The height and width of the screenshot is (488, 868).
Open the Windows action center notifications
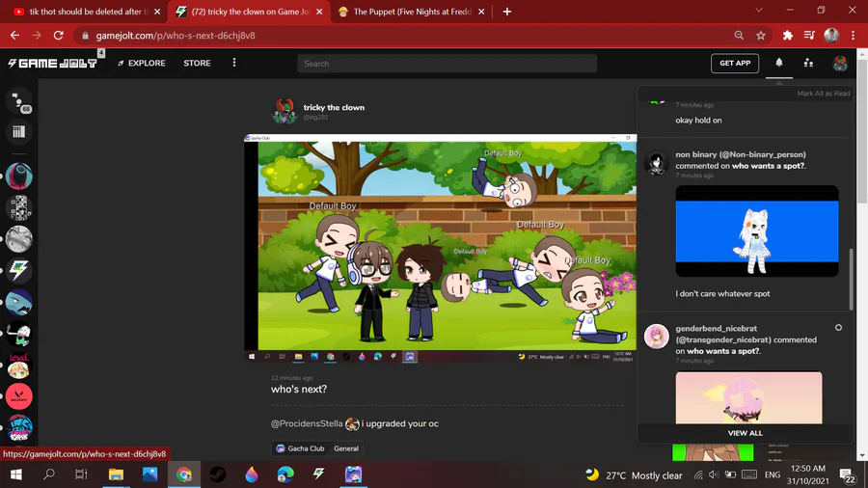tap(848, 475)
